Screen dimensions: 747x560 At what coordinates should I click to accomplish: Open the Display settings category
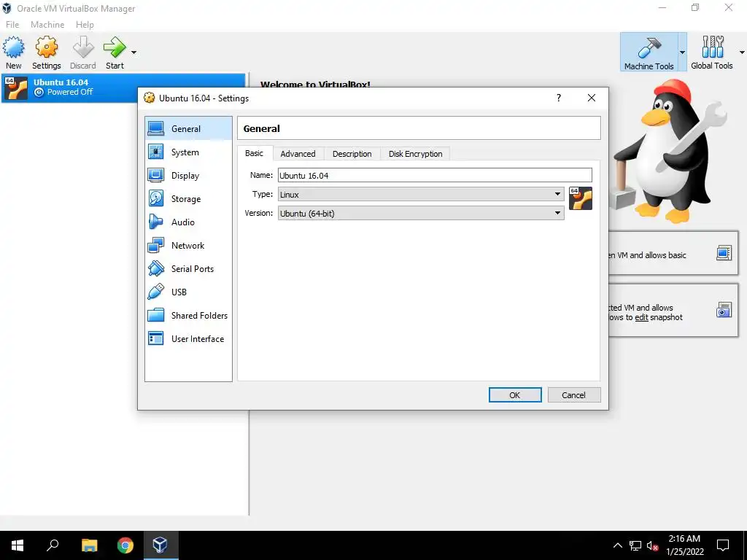[188, 176]
